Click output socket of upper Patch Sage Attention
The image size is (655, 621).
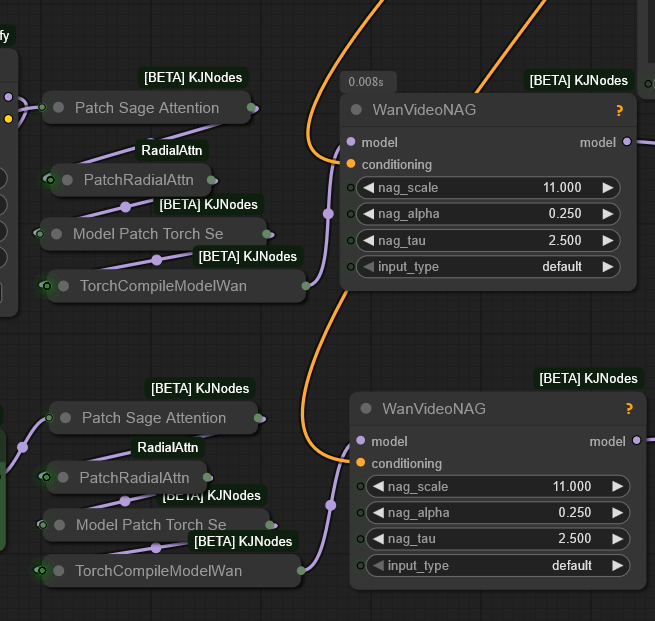(251, 108)
